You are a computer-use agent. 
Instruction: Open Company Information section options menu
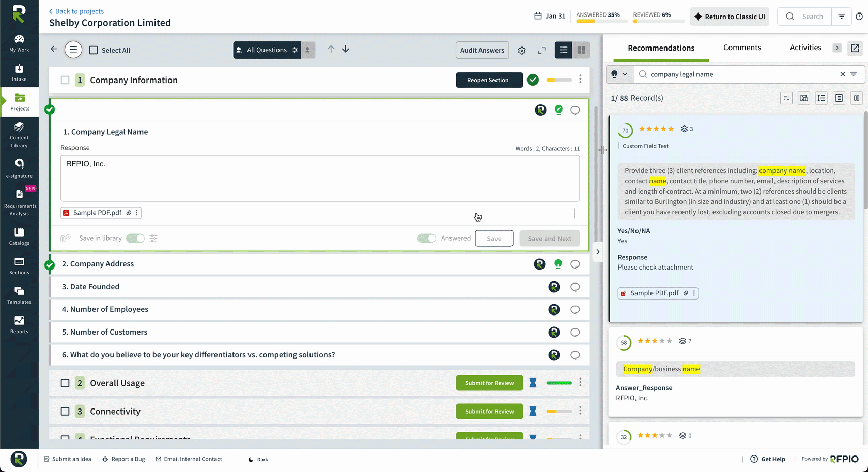[580, 79]
